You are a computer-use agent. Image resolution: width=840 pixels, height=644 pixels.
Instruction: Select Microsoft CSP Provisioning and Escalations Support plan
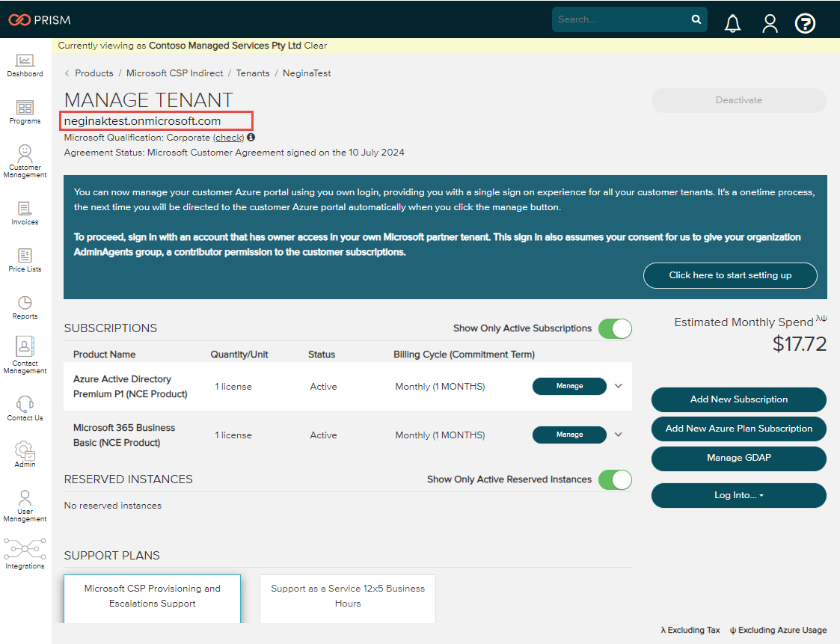(152, 598)
